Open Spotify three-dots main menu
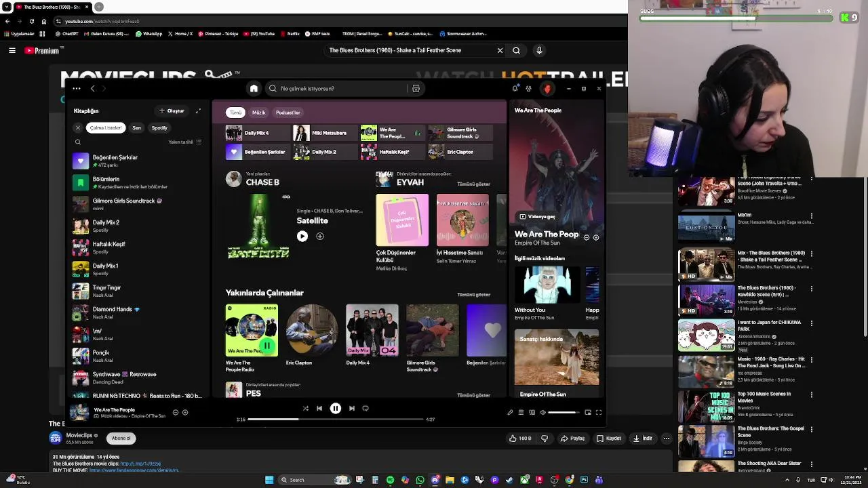 (x=77, y=89)
